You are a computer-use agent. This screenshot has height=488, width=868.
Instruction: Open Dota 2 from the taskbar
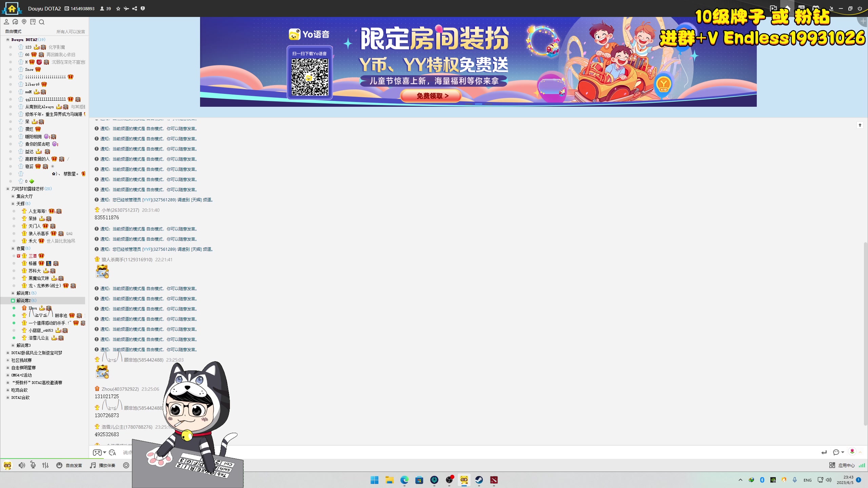494,480
